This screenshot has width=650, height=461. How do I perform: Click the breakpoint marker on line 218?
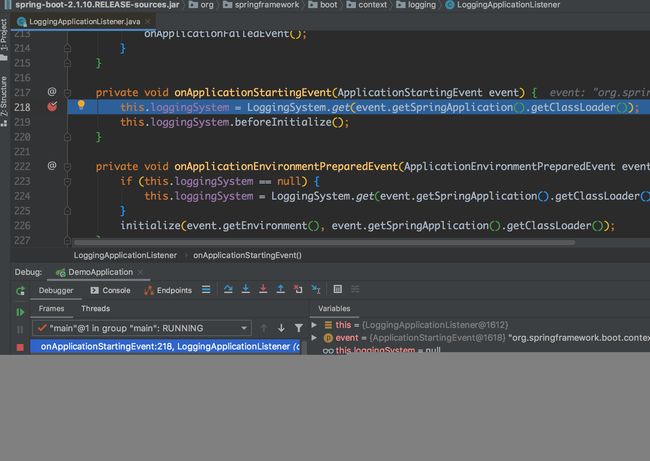52,107
